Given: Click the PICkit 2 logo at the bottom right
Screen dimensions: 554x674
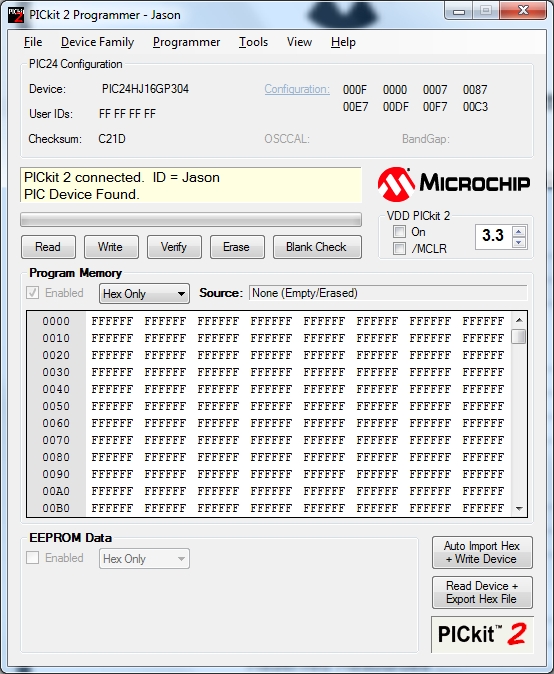Looking at the screenshot, I should [482, 634].
